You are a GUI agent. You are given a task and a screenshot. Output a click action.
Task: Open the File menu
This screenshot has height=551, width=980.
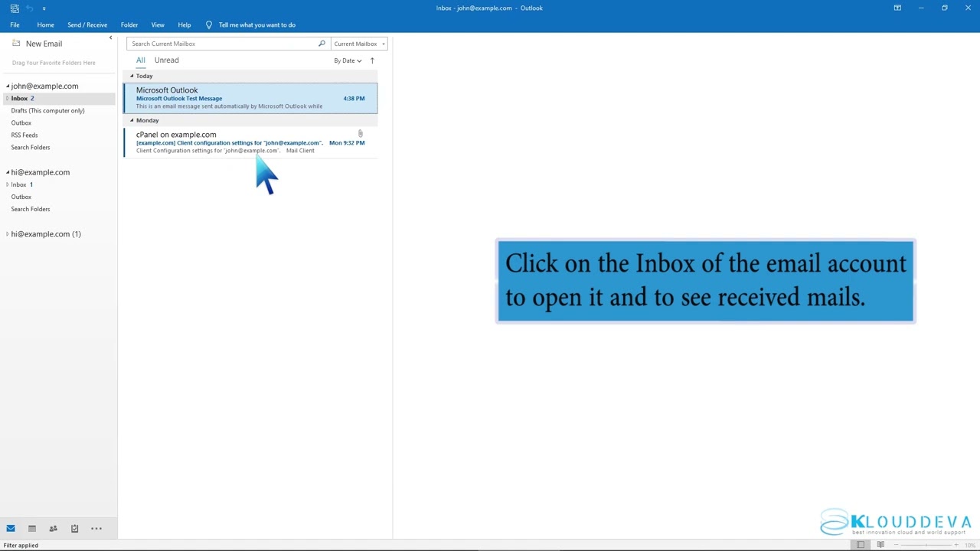click(15, 24)
